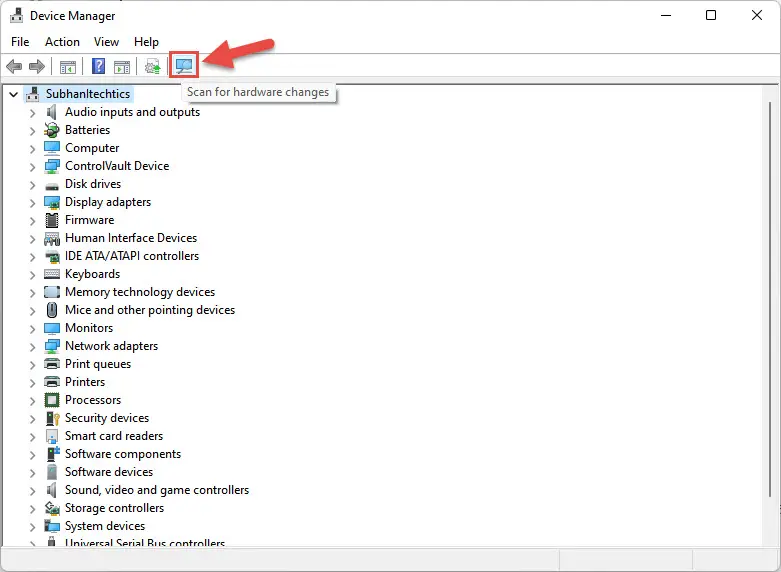Click the Forward arrow toolbar icon

(37, 66)
